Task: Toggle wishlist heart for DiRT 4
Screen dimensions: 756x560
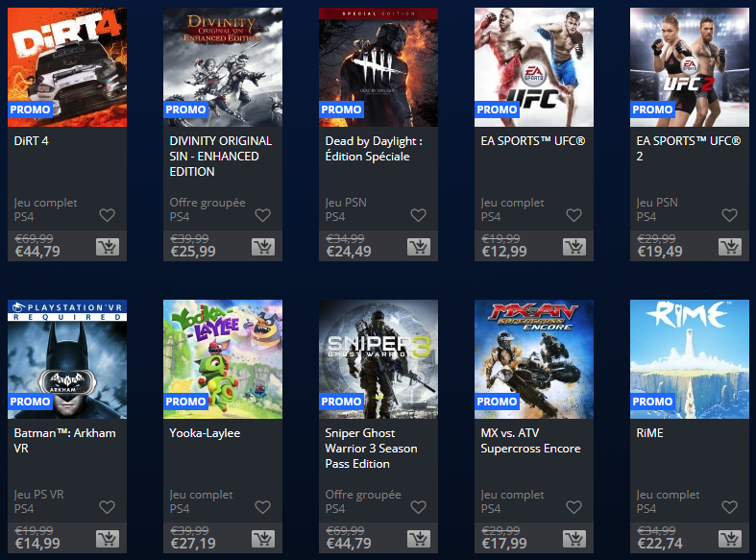Action: pyautogui.click(x=107, y=215)
